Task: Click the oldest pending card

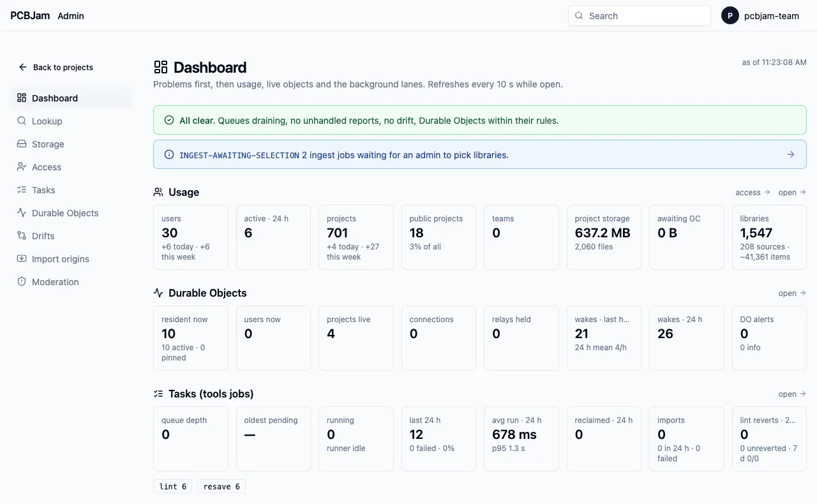Action: (273, 439)
